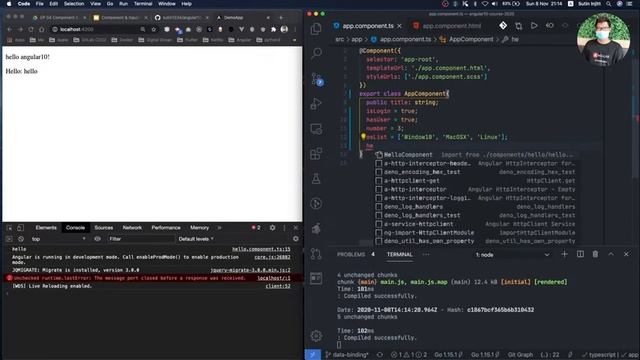Open the jquery-migrate source link

tap(250, 270)
